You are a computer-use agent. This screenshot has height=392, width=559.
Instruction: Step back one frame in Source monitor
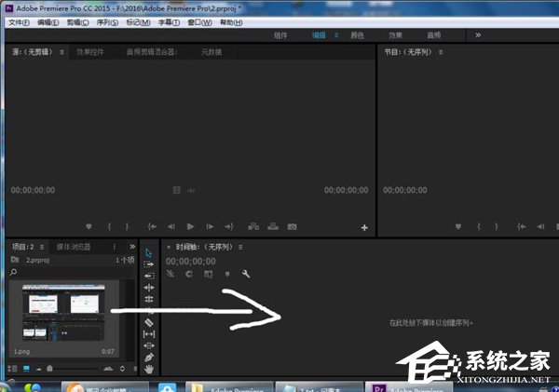tap(171, 226)
